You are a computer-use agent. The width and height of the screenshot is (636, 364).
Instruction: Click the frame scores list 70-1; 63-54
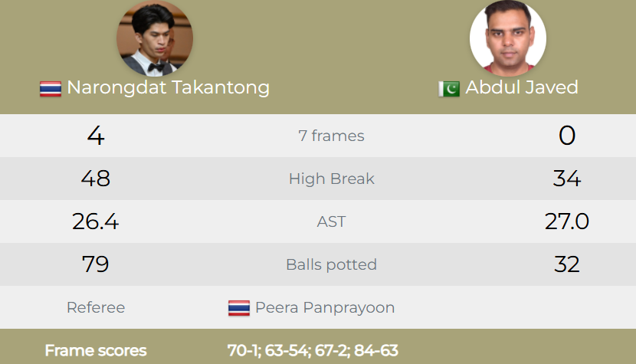pos(313,351)
